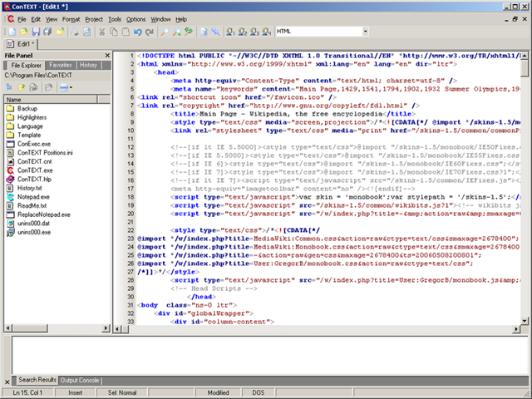532x399 pixels.
Task: Open the Format menu
Action: coord(71,18)
